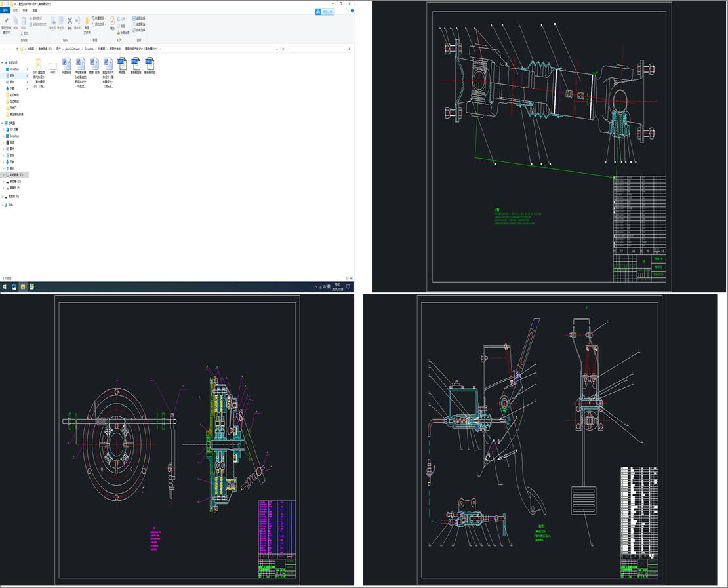This screenshot has height=588, width=728.
Task: Click the Windows Start button
Action: coord(5,286)
